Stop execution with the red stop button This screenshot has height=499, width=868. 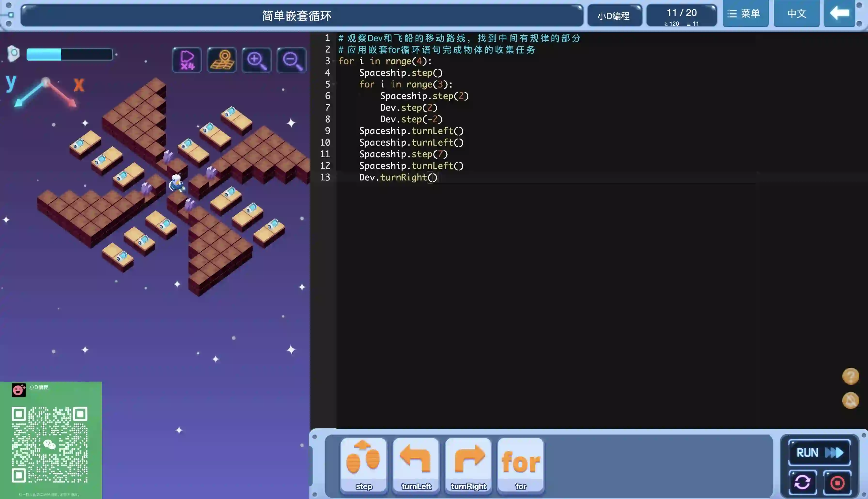click(x=837, y=483)
